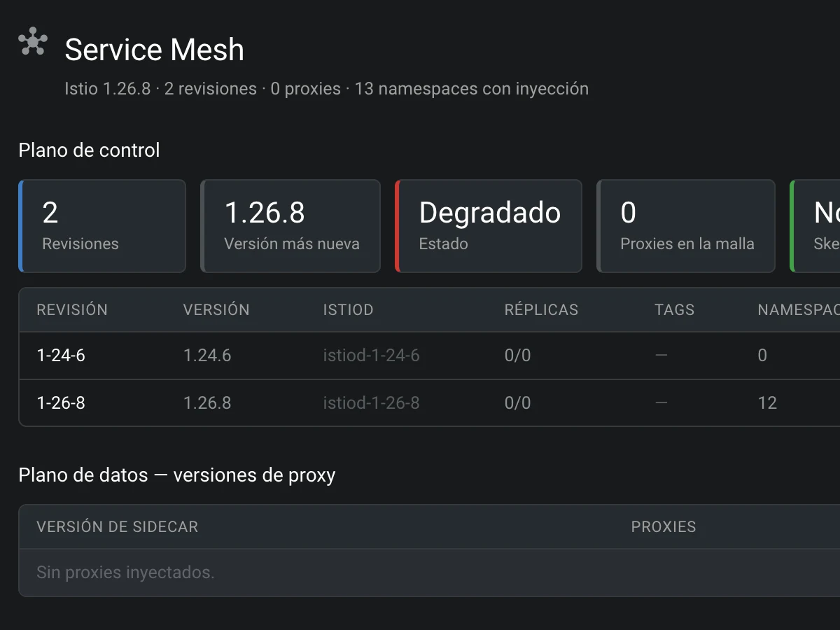Screen dimensions: 840x630
Task: Sort by the REVISIÓN column header
Action: pyautogui.click(x=72, y=309)
